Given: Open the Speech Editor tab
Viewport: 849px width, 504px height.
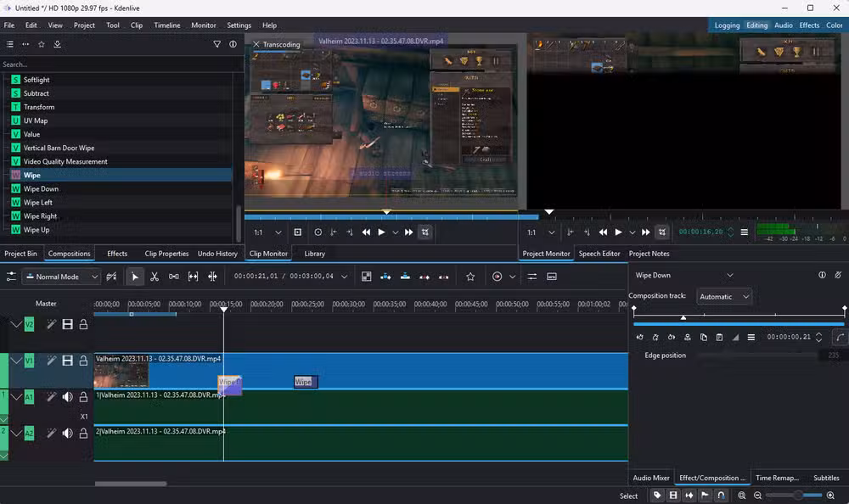Looking at the screenshot, I should [599, 254].
